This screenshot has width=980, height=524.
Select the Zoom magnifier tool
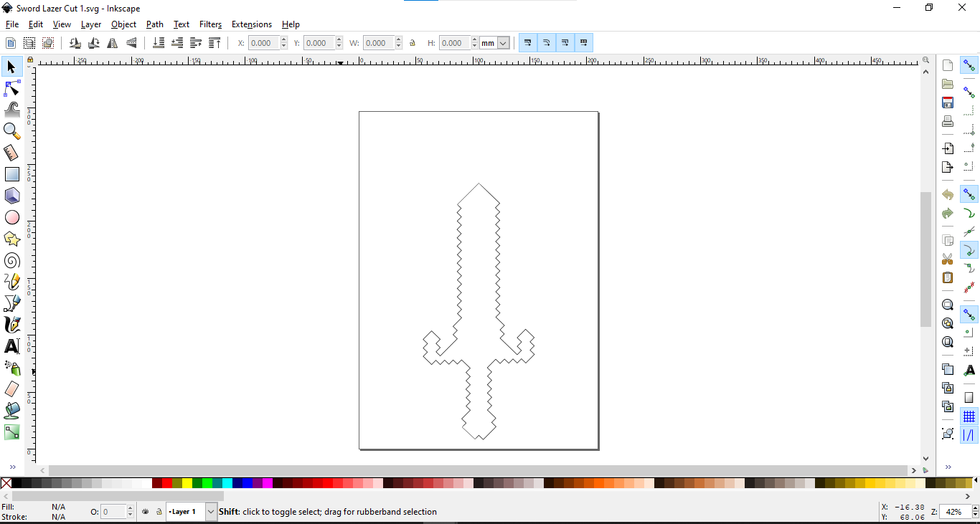point(11,131)
